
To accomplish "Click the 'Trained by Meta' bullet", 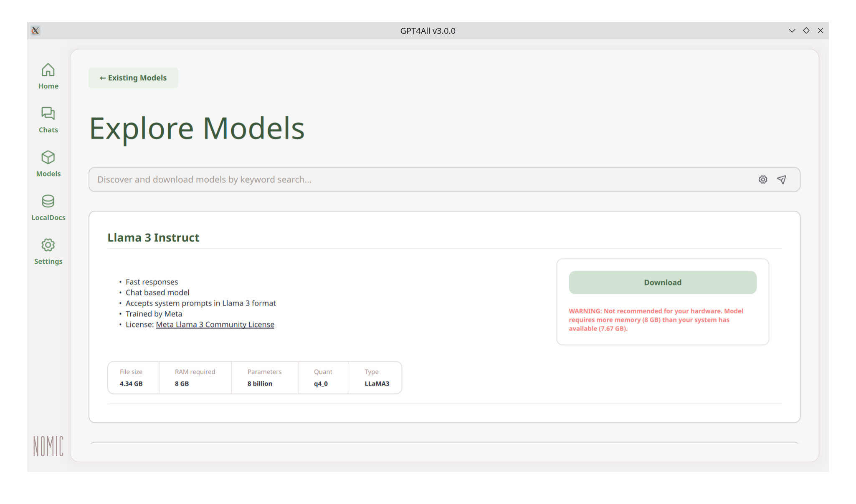I will tap(154, 314).
